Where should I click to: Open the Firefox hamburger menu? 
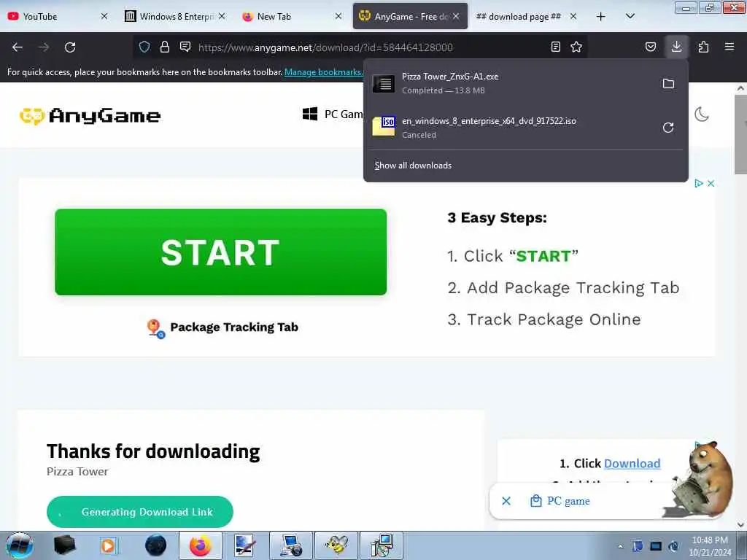729,47
